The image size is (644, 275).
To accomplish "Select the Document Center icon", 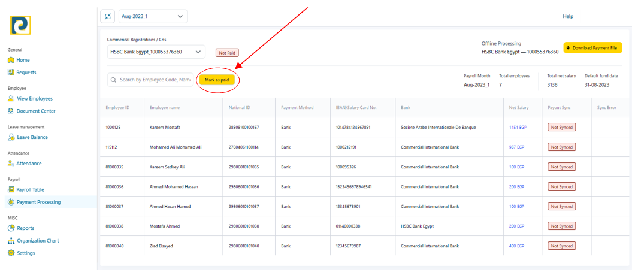I will (x=11, y=111).
